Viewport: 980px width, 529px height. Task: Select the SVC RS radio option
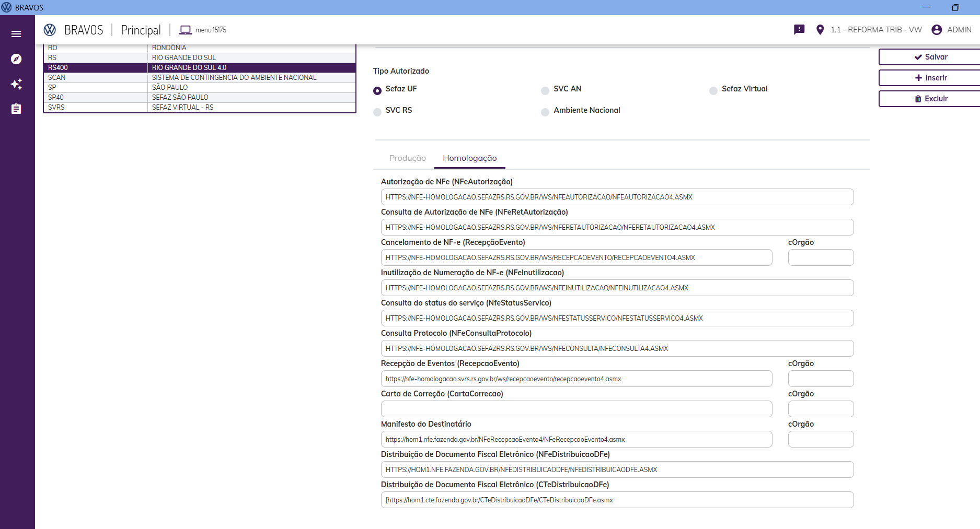[x=377, y=112]
